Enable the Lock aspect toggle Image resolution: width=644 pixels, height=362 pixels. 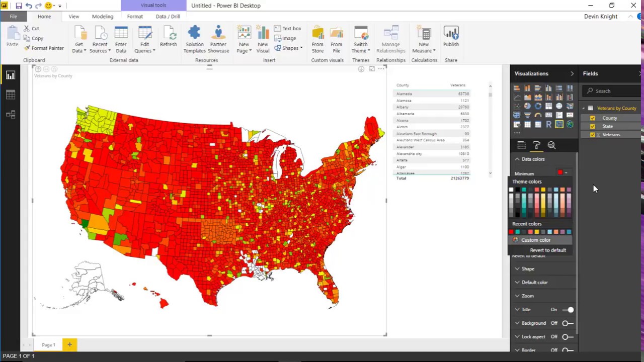(x=568, y=337)
